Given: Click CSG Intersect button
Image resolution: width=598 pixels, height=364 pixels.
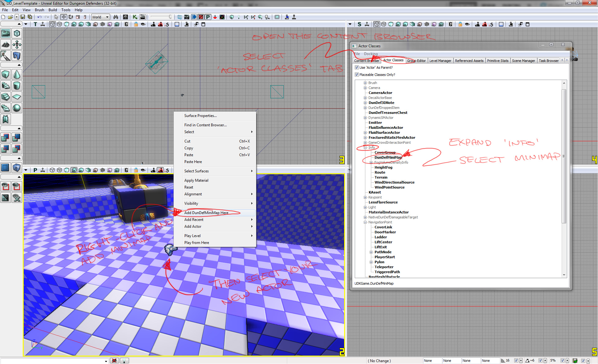Looking at the screenshot, I should (6, 149).
